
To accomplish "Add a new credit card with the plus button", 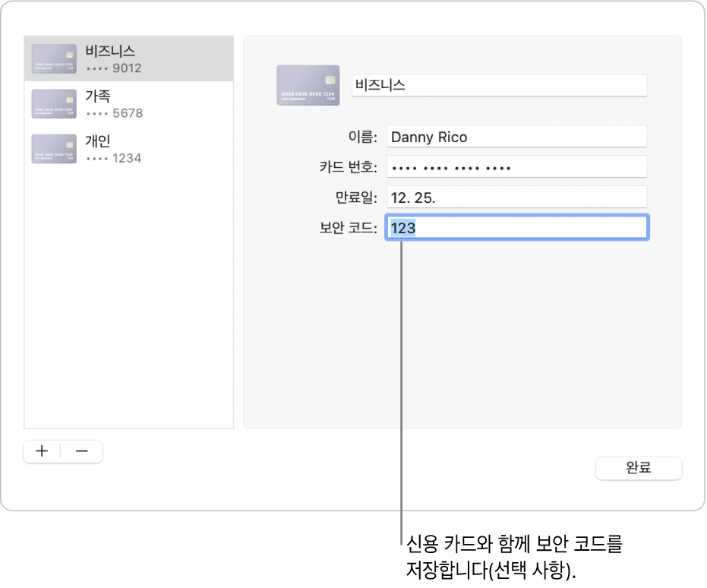I will tap(43, 451).
